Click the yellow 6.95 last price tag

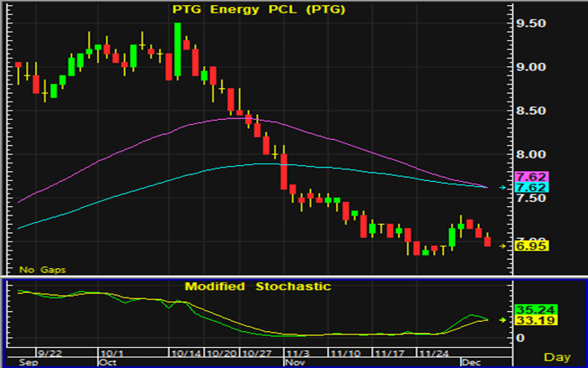click(x=531, y=246)
